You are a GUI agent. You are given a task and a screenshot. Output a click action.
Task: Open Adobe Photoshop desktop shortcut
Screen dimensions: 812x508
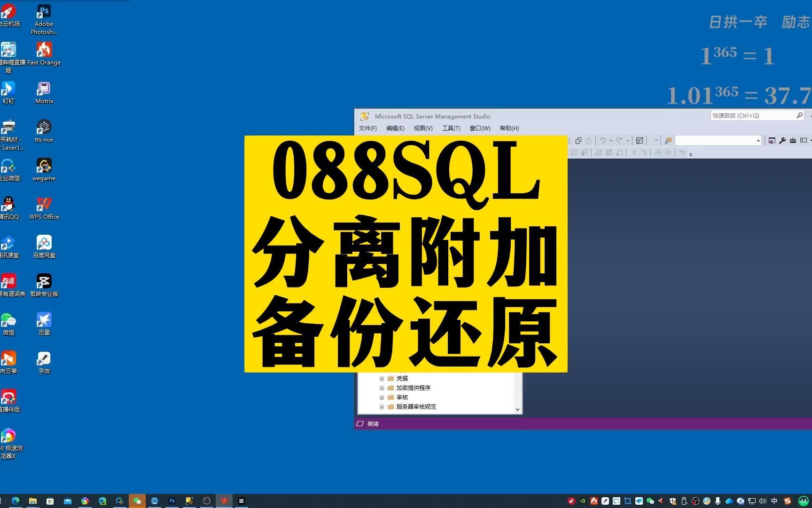point(44,19)
